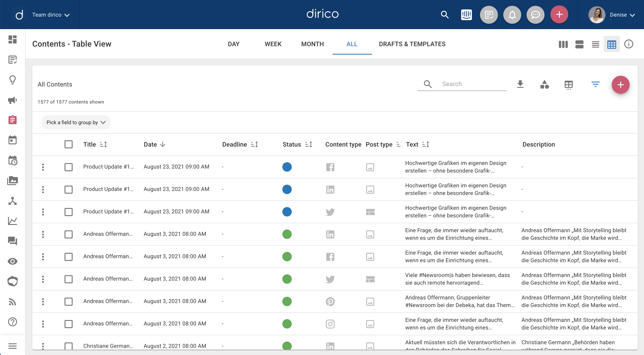Open the Monitoring eye section
Viewport: 644px width, 355px height.
(x=13, y=261)
